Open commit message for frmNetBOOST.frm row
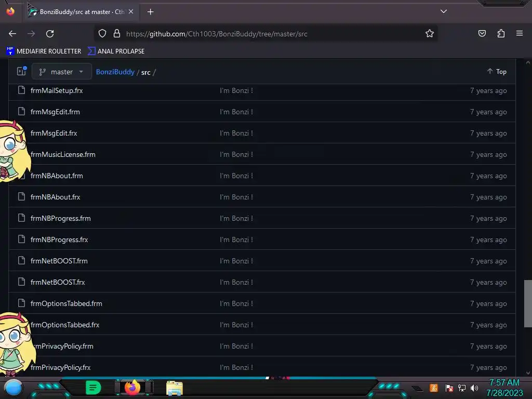This screenshot has width=532, height=399. point(236,261)
